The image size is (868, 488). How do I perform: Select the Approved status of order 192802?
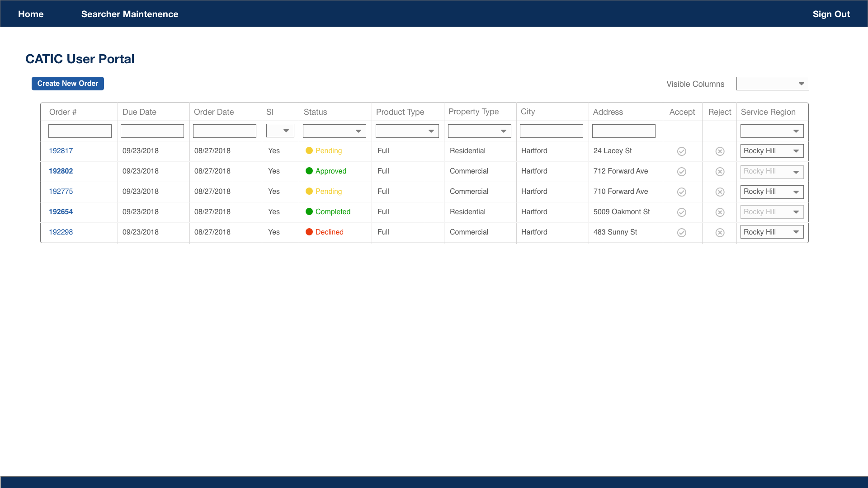point(326,171)
